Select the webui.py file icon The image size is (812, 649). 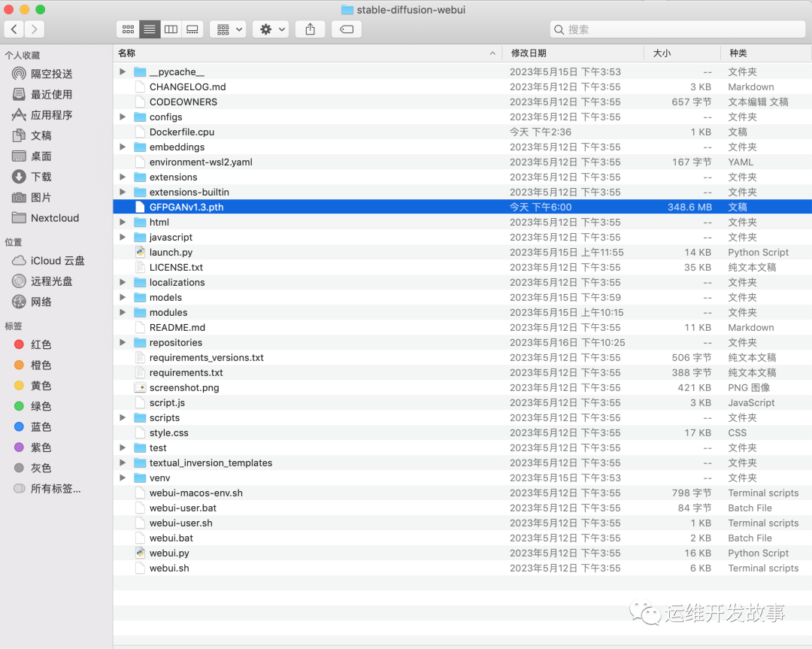point(140,553)
